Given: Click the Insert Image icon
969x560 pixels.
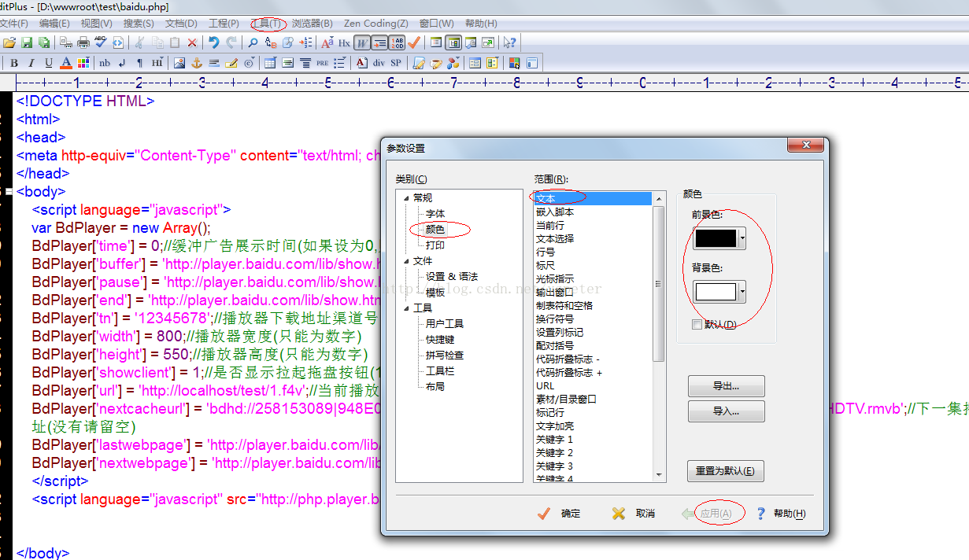Looking at the screenshot, I should [179, 63].
